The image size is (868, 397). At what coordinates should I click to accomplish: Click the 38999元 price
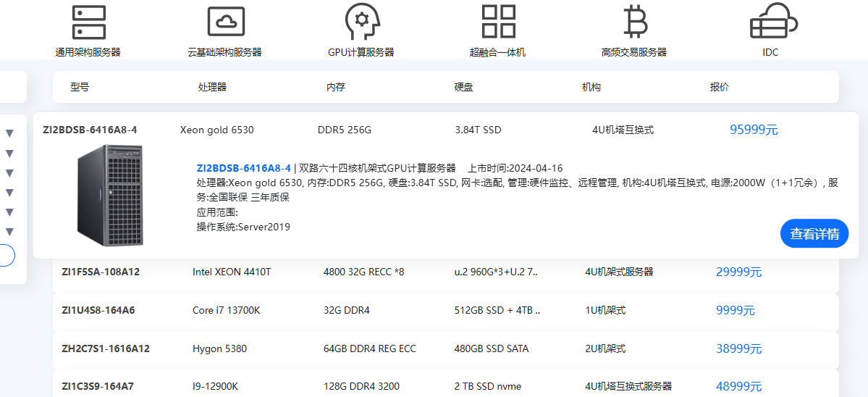click(739, 349)
